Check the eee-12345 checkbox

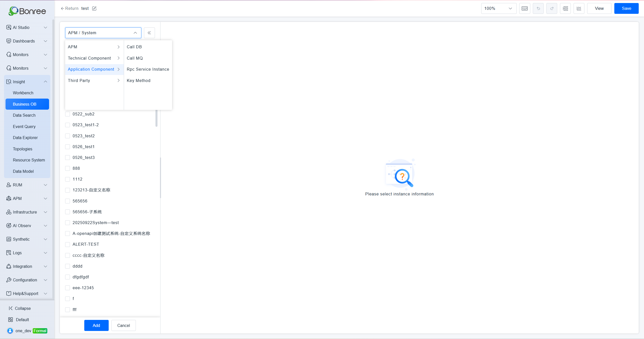click(x=67, y=288)
